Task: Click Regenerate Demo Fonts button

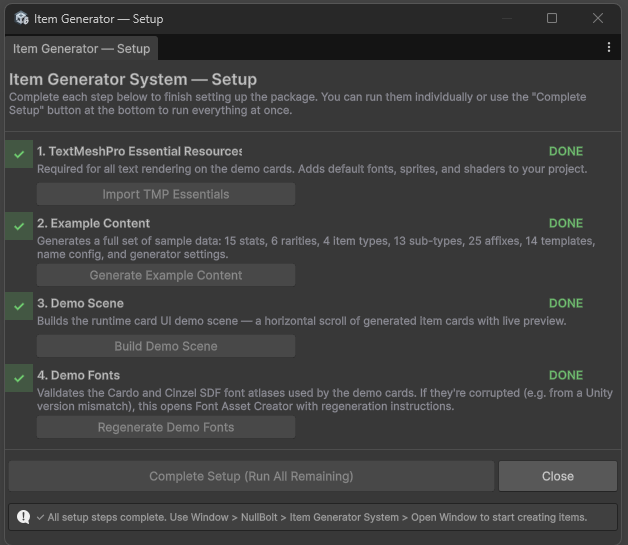Action: pyautogui.click(x=166, y=427)
